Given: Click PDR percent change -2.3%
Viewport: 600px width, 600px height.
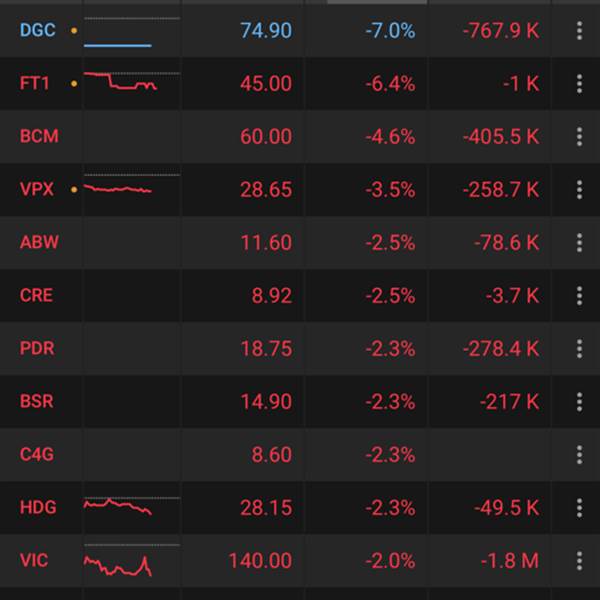Looking at the screenshot, I should [389, 349].
